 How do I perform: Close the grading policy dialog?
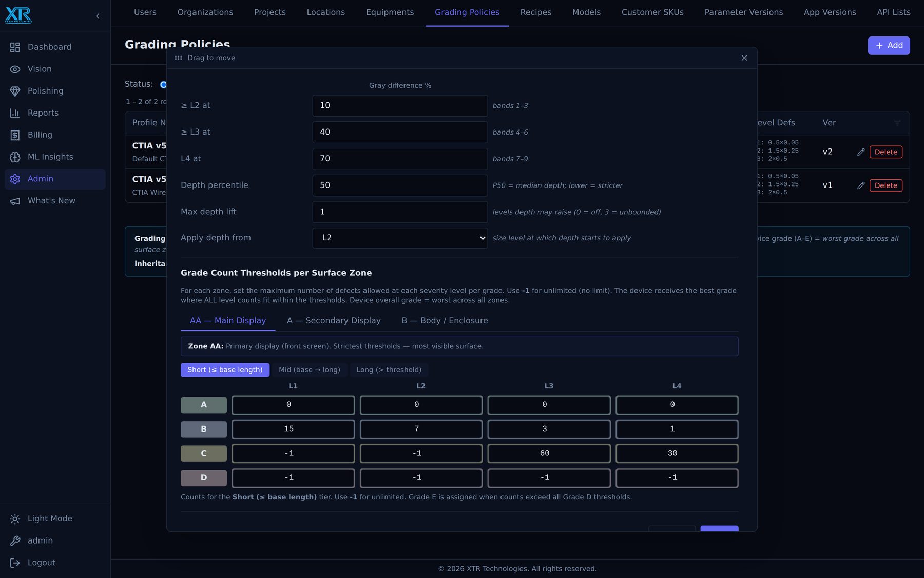point(744,58)
